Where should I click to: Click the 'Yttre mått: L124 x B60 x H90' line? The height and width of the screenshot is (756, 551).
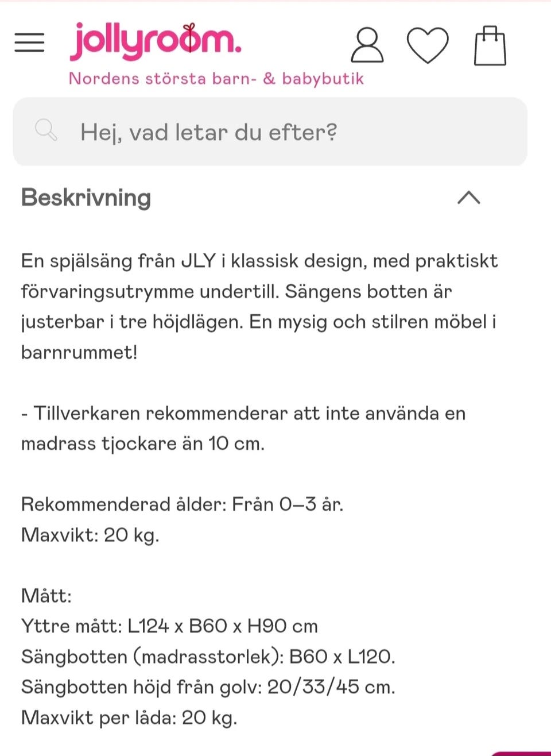point(169,626)
